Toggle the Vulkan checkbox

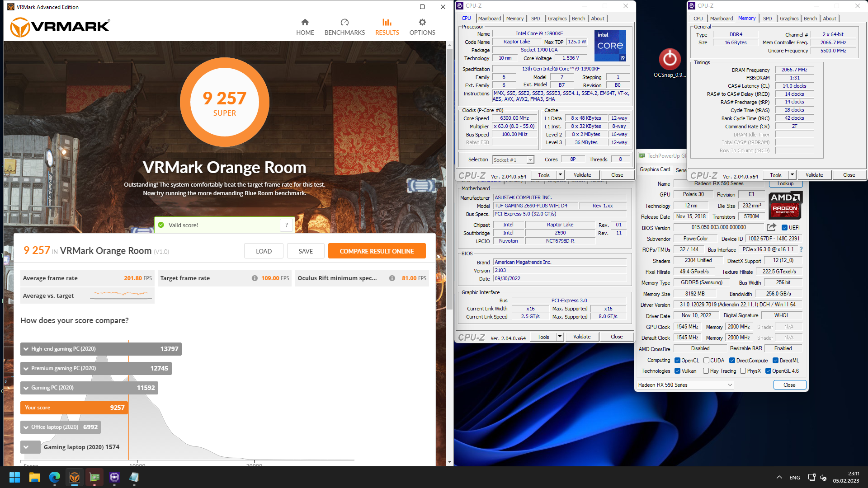(677, 371)
